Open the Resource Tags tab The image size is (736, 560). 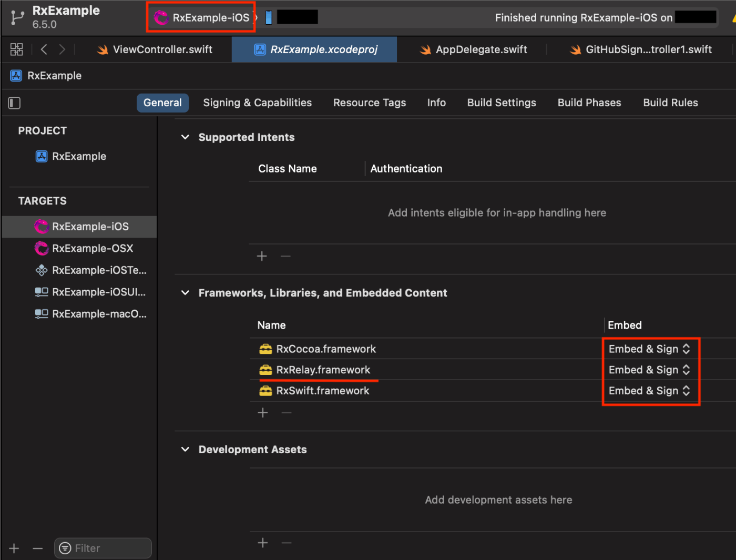[370, 103]
